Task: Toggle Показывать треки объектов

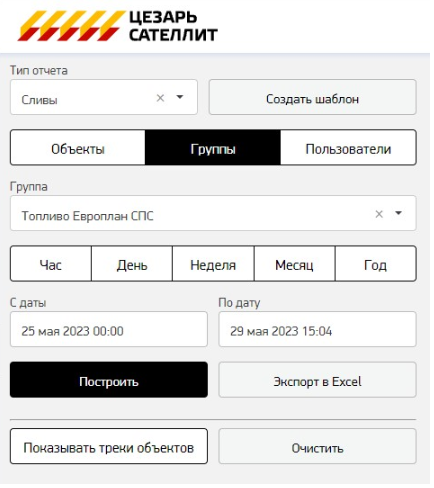Action: 109,446
